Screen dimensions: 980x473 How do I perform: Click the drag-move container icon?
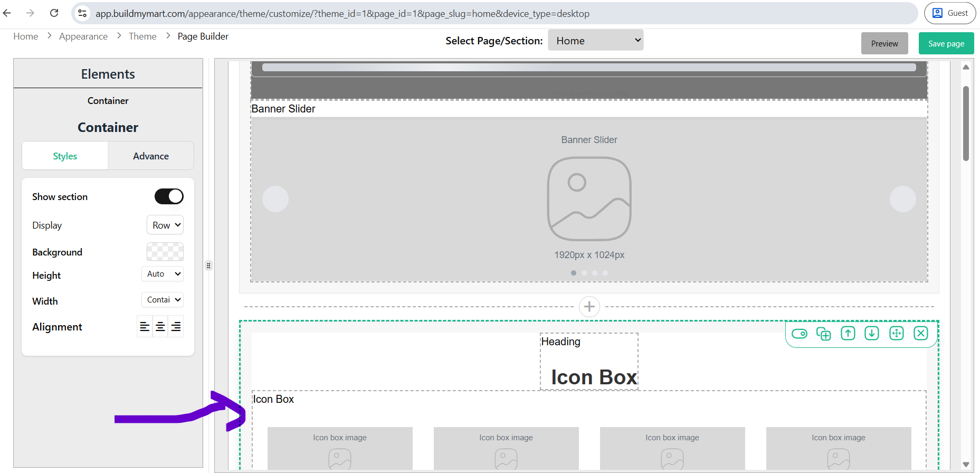pyautogui.click(x=897, y=333)
